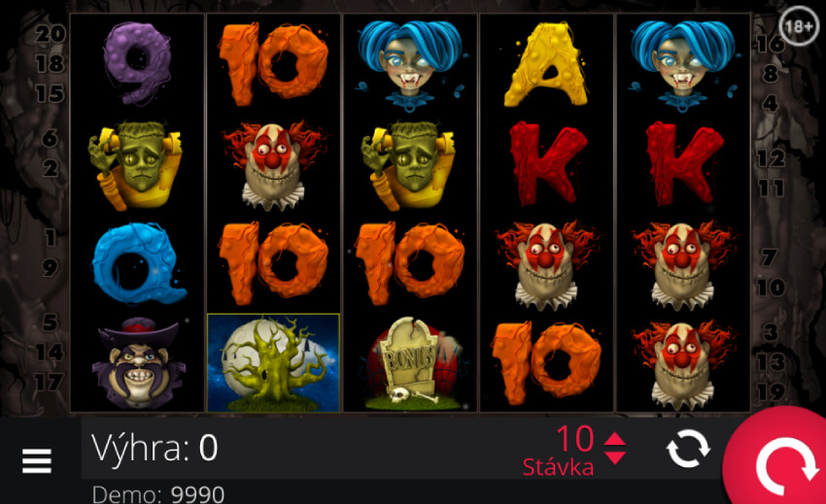Select the blue Q symbol
This screenshot has height=504, width=826.
click(x=138, y=264)
